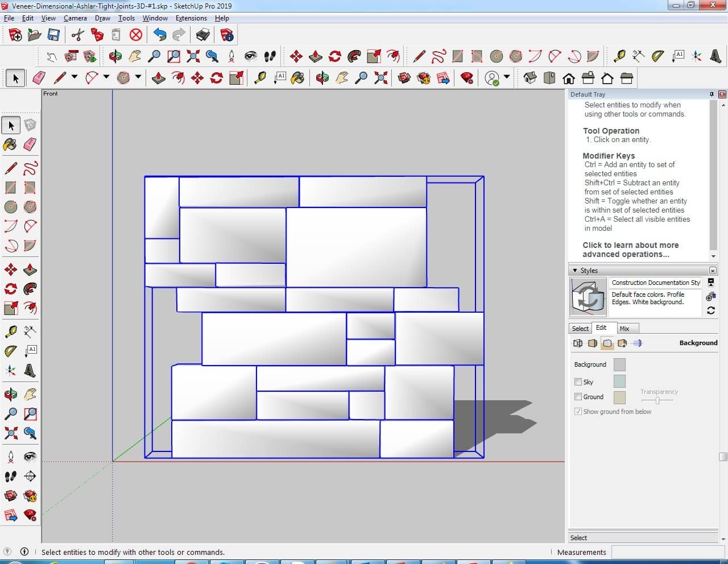This screenshot has height=564, width=728.
Task: Toggle Show ground from below checkbox
Action: [x=578, y=412]
